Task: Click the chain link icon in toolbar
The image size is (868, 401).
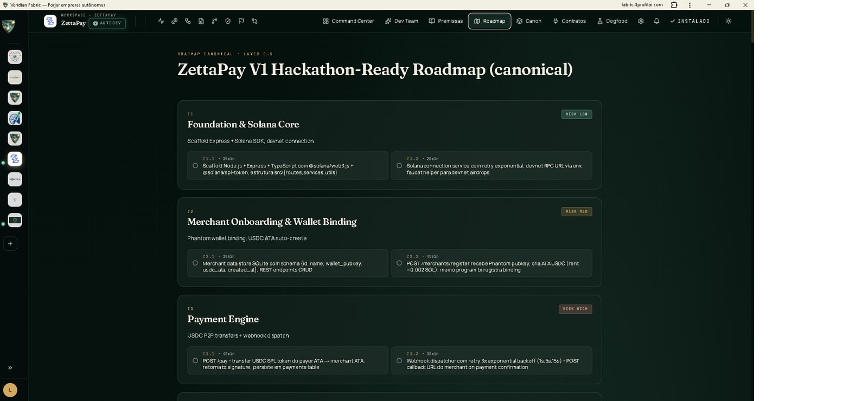Action: click(x=174, y=21)
